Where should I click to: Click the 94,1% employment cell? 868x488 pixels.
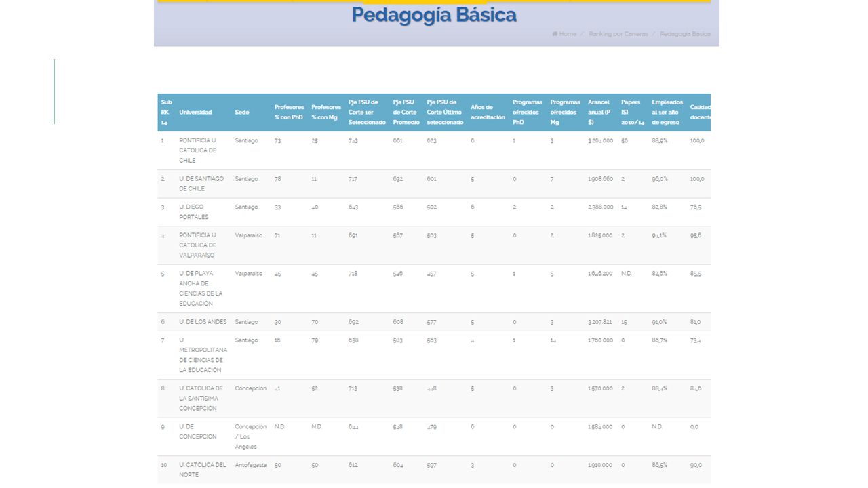pos(659,235)
